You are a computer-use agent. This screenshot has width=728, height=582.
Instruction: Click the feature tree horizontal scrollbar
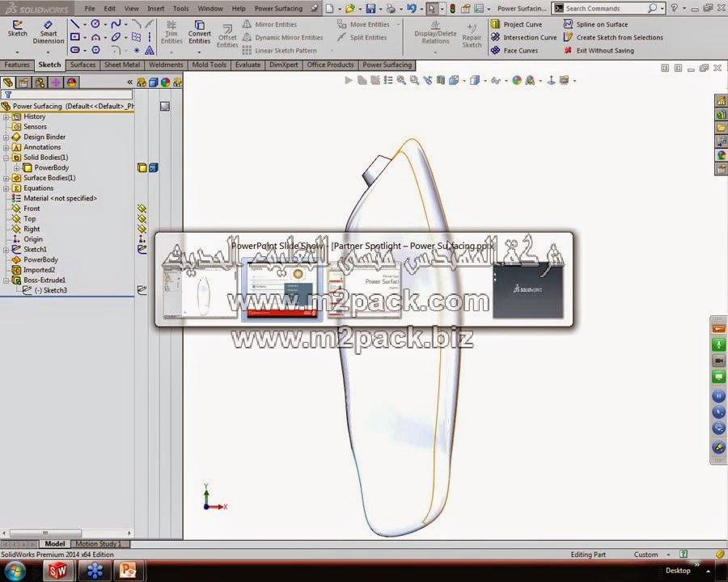point(45,533)
